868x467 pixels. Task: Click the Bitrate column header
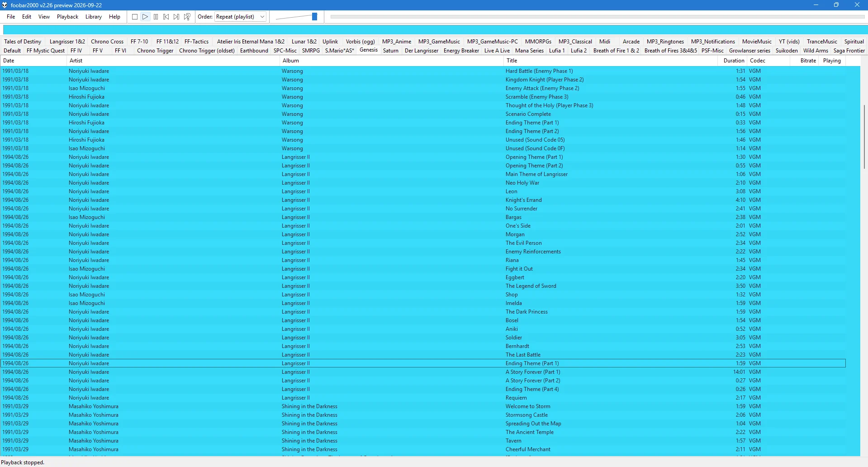805,61
